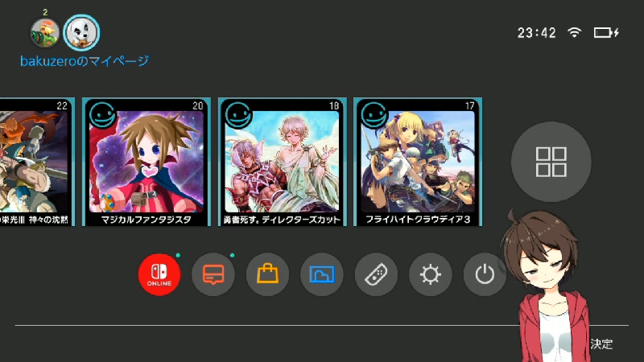Screen dimensions: 644x362
Task: Launch 勇者死す。ディレクターズカット game tile
Action: tap(283, 162)
